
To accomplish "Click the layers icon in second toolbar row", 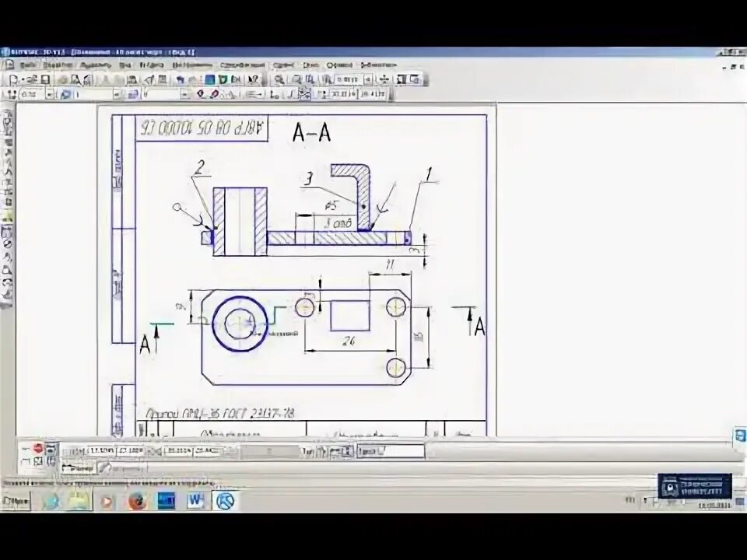I will pos(133,94).
